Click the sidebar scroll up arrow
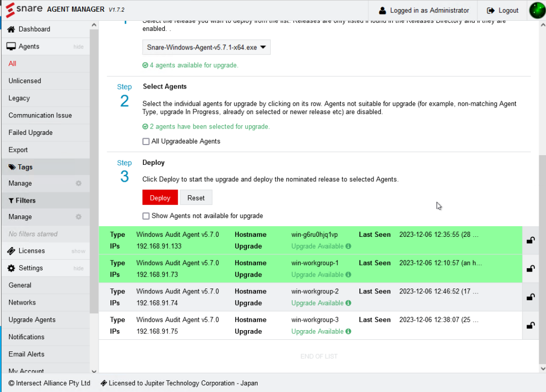 [94, 25]
